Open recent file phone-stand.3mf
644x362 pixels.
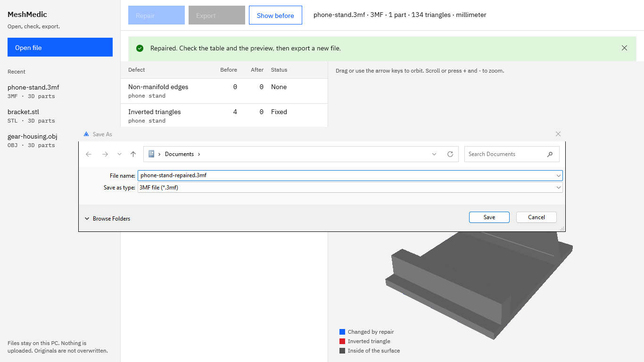click(60, 91)
